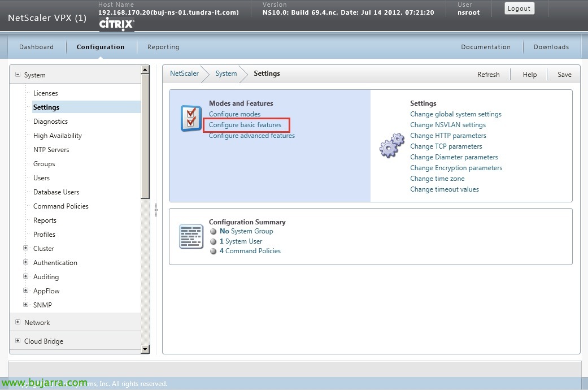Viewport: 588px width, 390px height.
Task: Open Change NSVLAN settings
Action: click(x=448, y=124)
